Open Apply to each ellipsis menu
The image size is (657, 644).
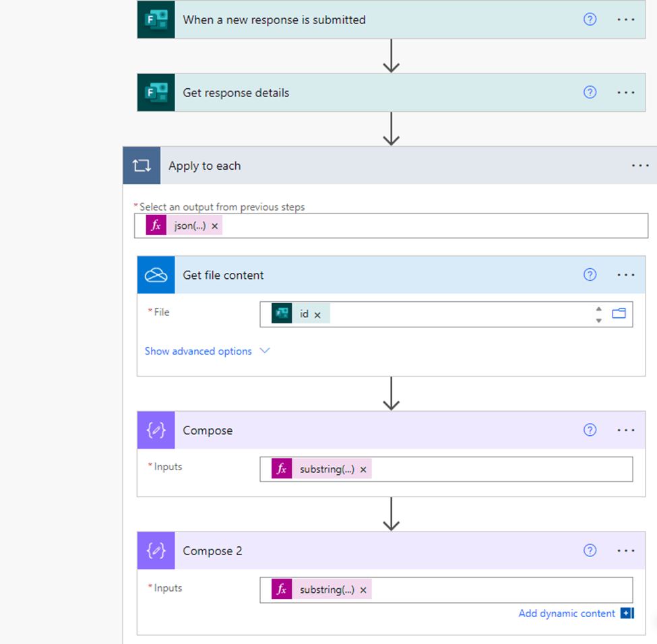click(x=640, y=166)
